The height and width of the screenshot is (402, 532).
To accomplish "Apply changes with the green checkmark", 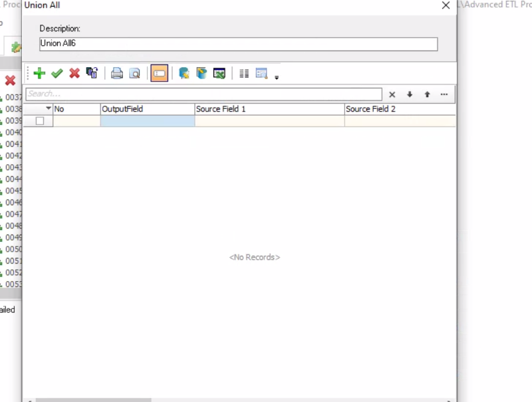I will click(x=57, y=73).
